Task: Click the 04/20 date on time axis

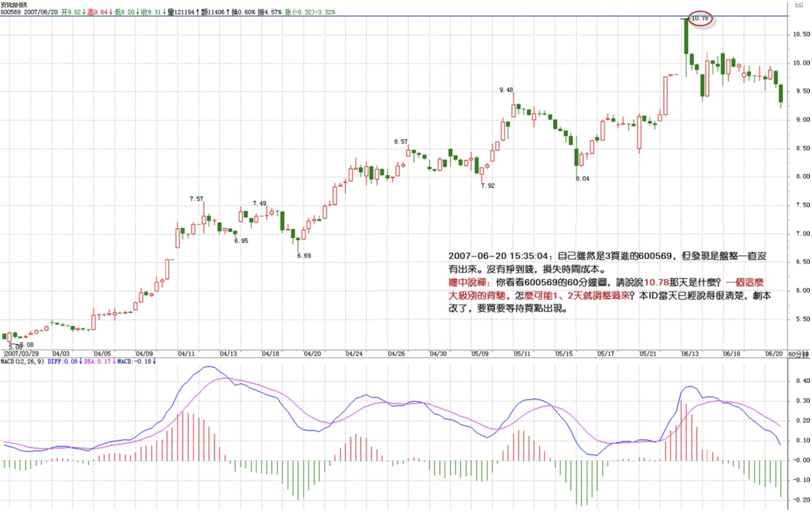Action: [x=312, y=354]
